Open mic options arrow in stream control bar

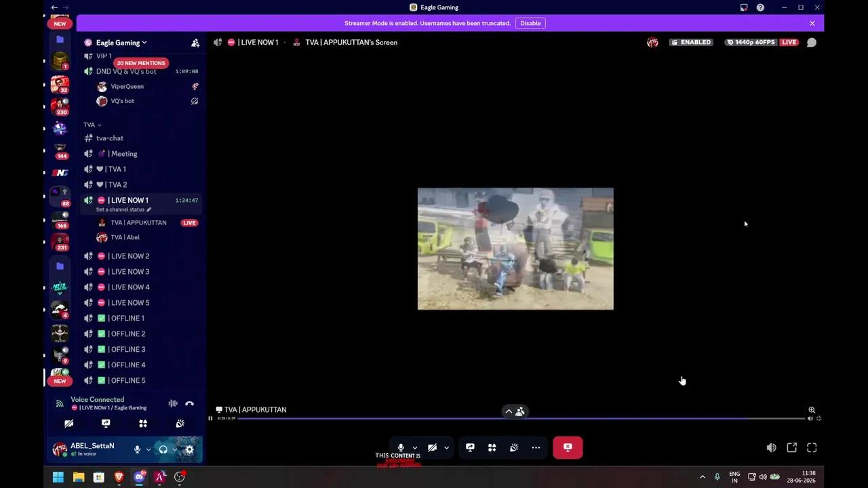pos(414,448)
